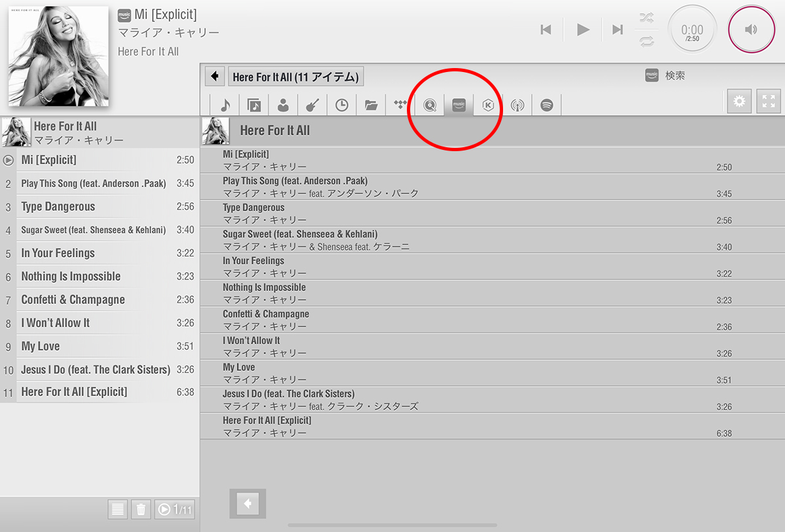Screen dimensions: 785x532
Task: Mute the volume with speaker dial
Action: 752,29
